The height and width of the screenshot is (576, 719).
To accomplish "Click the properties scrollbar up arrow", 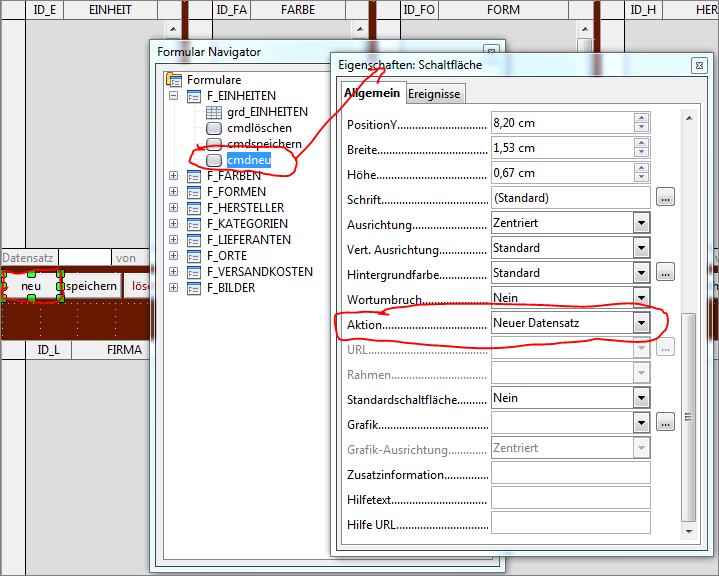I will [689, 118].
